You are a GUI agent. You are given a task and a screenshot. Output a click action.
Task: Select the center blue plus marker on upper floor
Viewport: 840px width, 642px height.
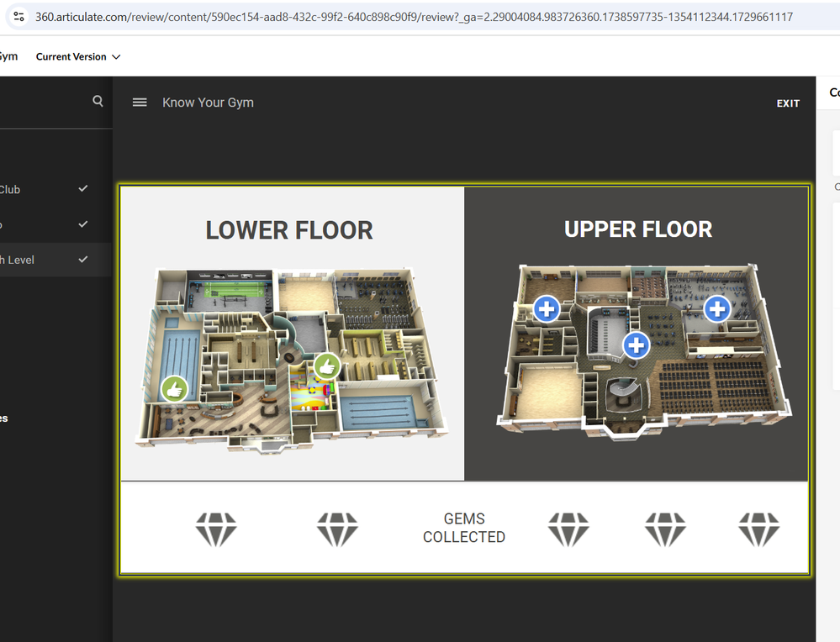pos(637,345)
